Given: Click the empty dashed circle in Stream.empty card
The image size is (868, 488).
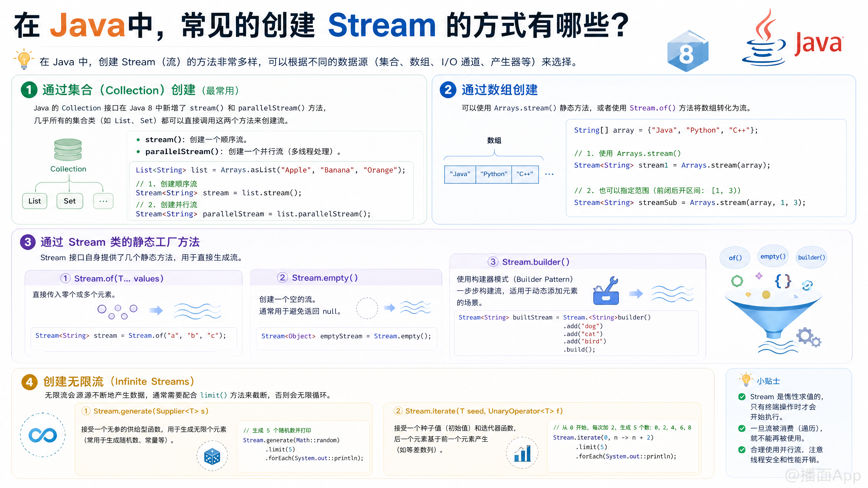Looking at the screenshot, I should (x=367, y=308).
